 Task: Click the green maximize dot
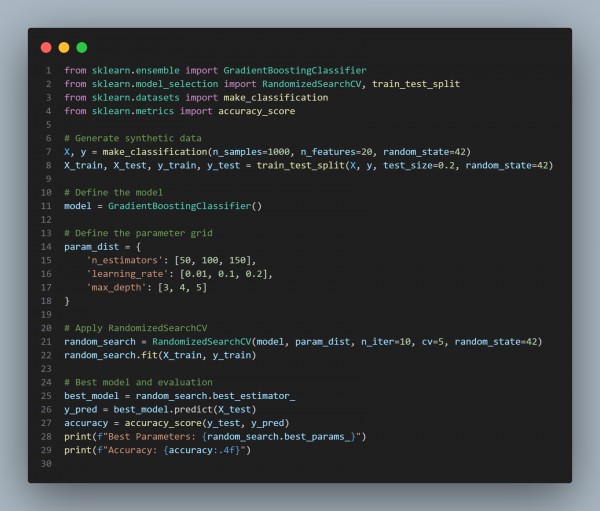(x=82, y=47)
